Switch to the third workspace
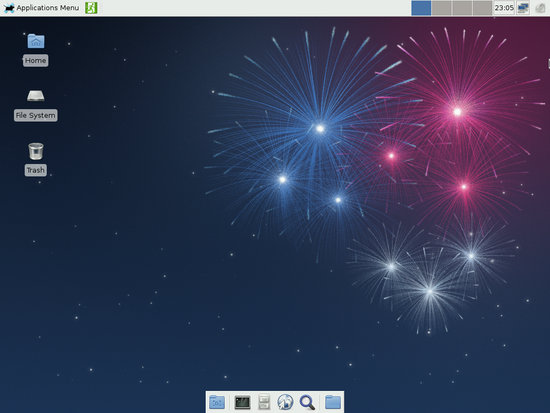The width and height of the screenshot is (550, 413). 462,8
